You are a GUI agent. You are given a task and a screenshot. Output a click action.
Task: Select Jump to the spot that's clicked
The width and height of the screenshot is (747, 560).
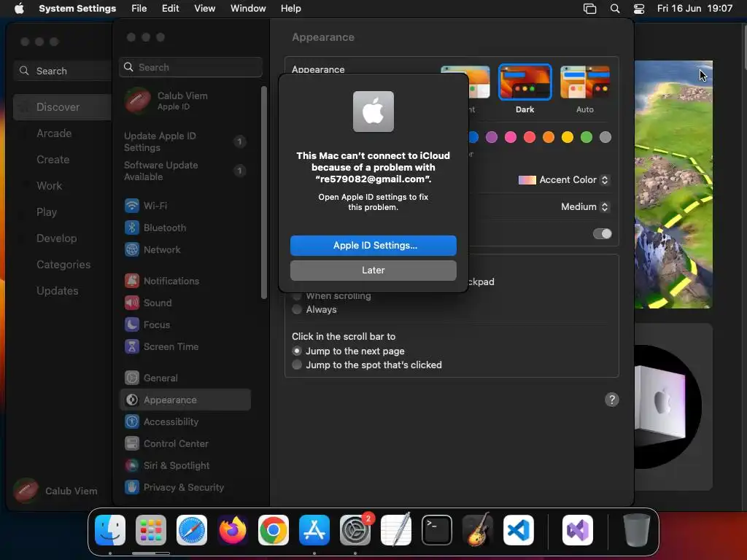297,365
